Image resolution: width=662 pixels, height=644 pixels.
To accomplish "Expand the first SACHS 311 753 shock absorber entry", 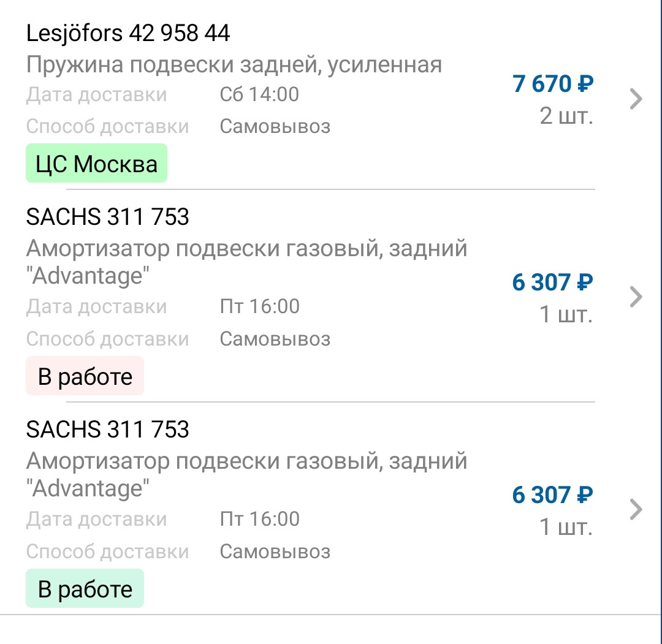I will click(634, 296).
